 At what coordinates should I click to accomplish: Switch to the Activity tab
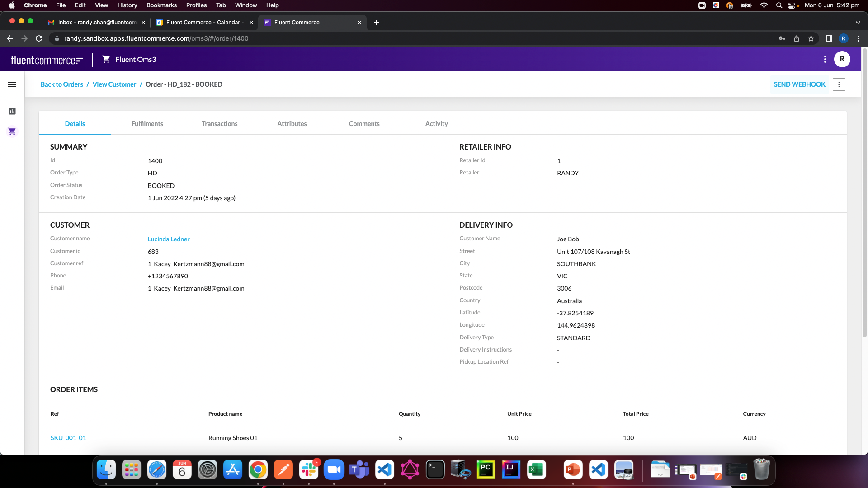click(436, 123)
